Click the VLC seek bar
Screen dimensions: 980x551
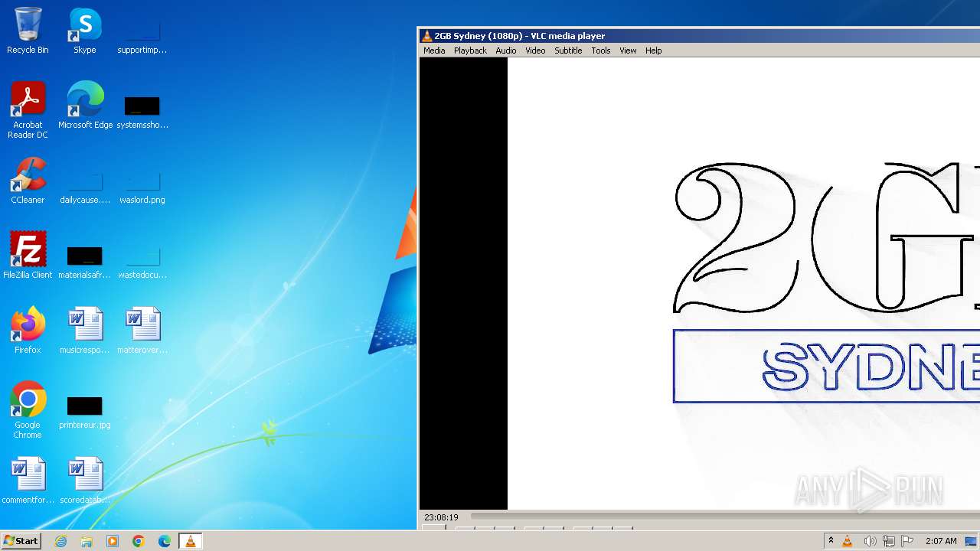(x=725, y=517)
